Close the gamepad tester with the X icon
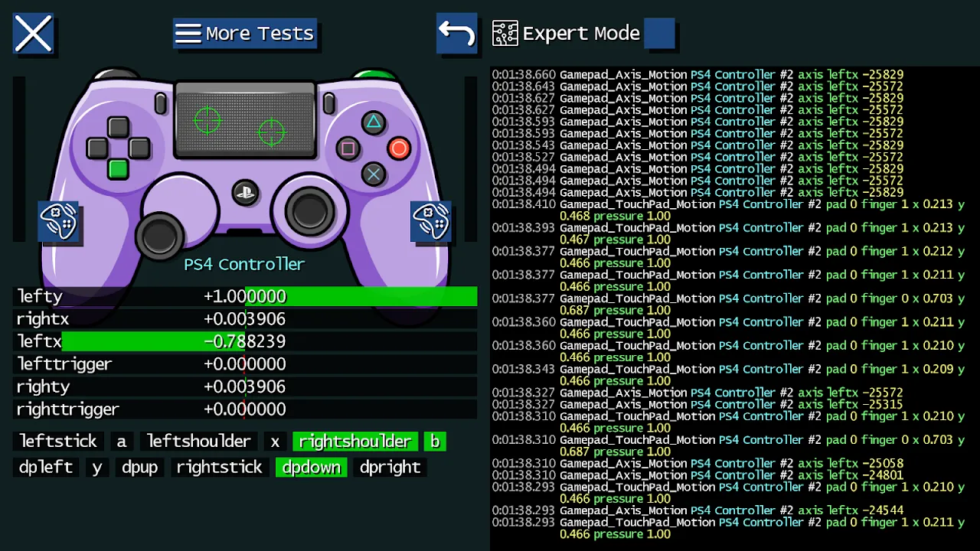 (x=34, y=34)
